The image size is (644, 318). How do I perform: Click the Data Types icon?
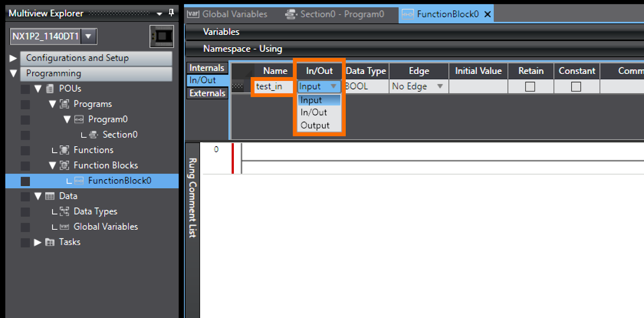click(x=64, y=211)
